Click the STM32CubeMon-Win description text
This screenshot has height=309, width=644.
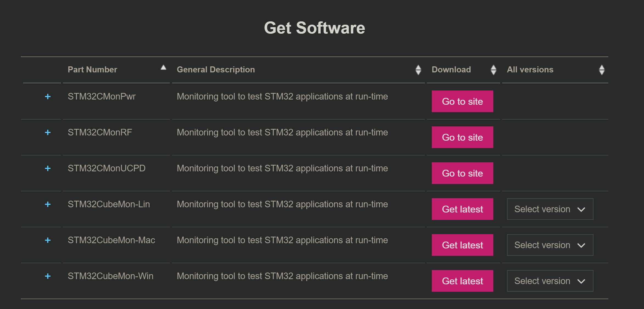tap(282, 276)
